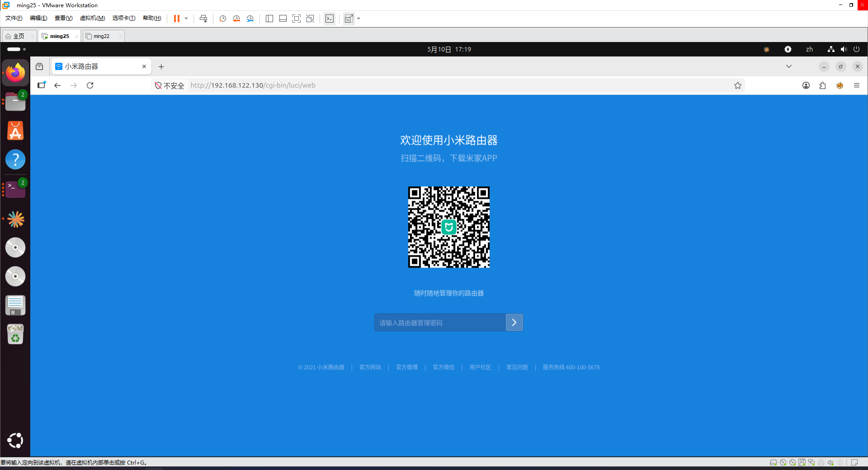Image resolution: width=868 pixels, height=470 pixels.
Task: Open the 虚拟机(M) menu
Action: [x=92, y=18]
